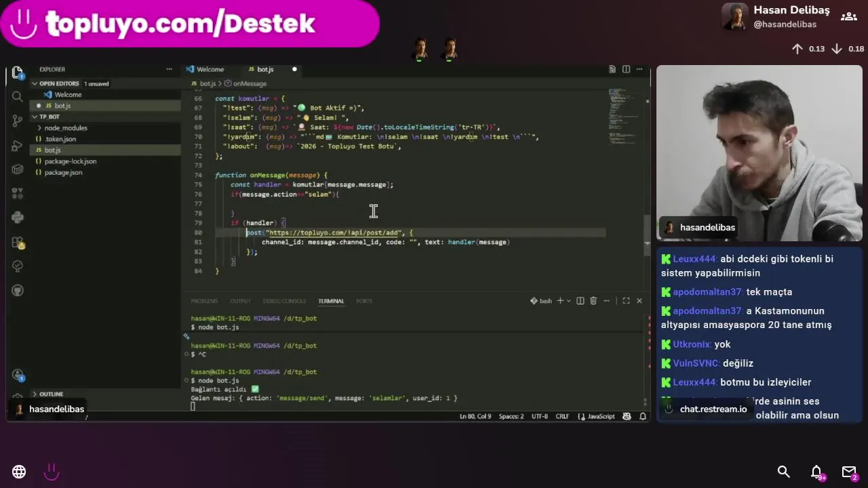Screen dimensions: 868x488
Task: Click Ln 80, Col 9 status item
Action: 475,416
